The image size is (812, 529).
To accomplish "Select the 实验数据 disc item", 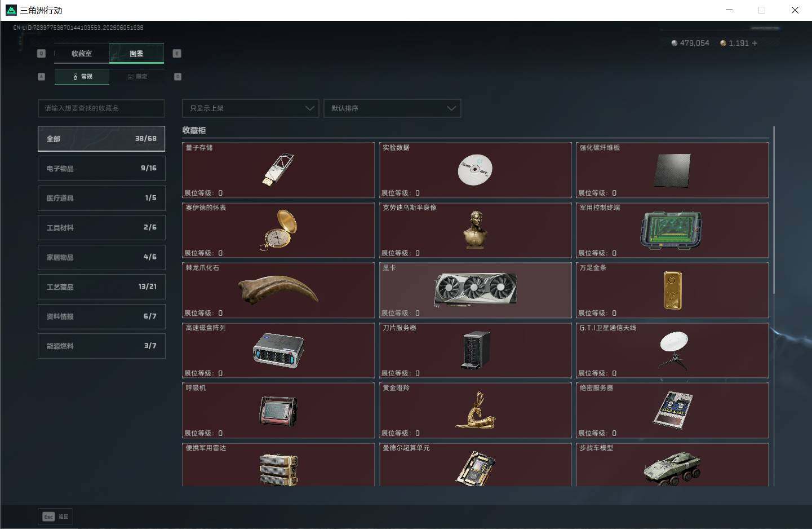I will tap(475, 170).
